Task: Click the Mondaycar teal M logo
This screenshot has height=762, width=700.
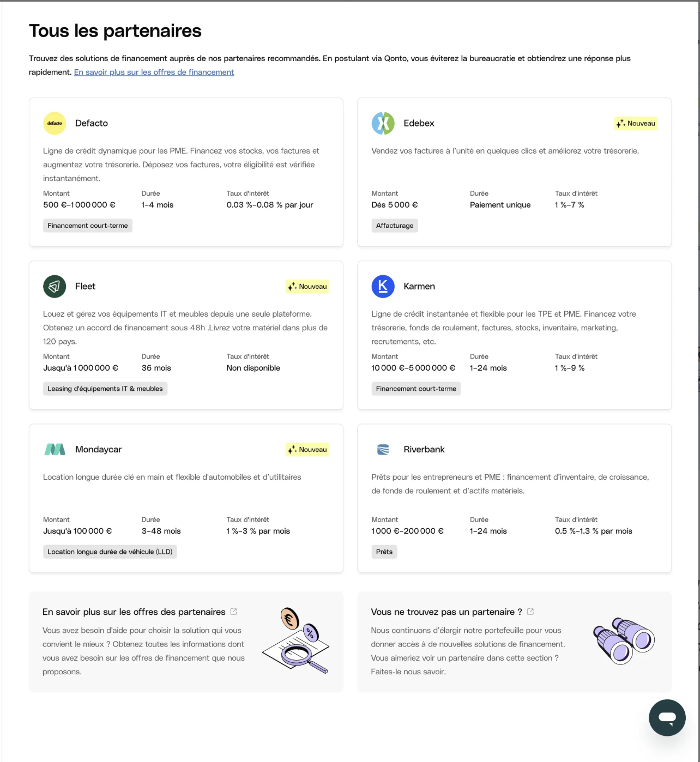Action: tap(55, 449)
